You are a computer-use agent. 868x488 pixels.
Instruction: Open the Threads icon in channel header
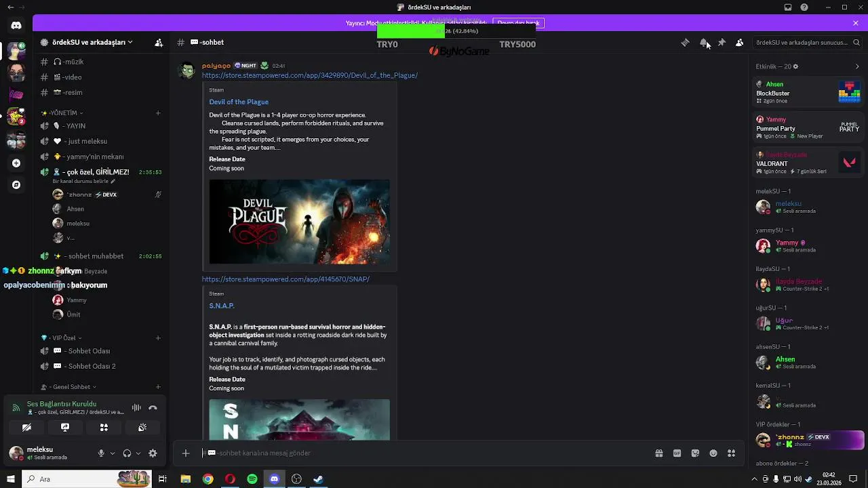[x=686, y=42]
